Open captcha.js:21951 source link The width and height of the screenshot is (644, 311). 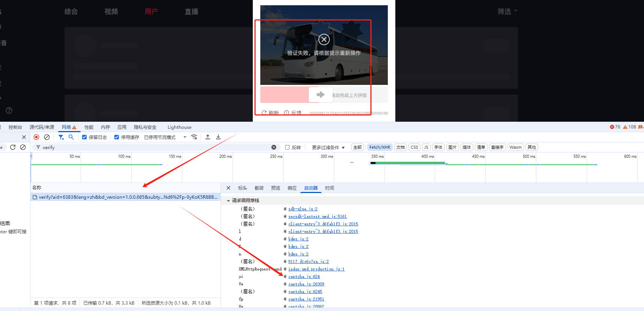(x=306, y=299)
